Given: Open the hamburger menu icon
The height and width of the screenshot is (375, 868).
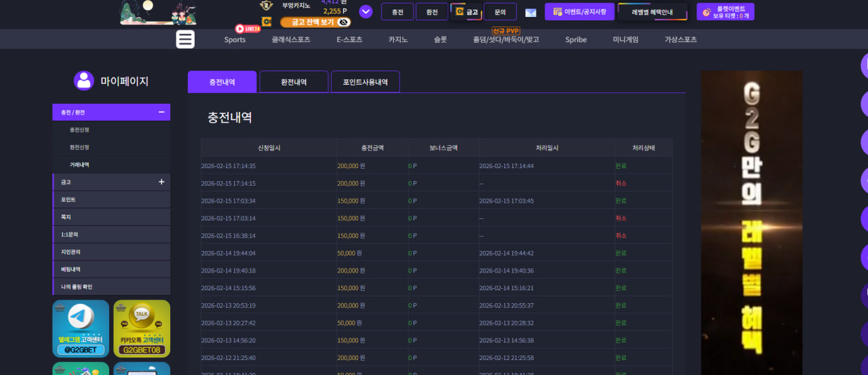Looking at the screenshot, I should [x=185, y=39].
